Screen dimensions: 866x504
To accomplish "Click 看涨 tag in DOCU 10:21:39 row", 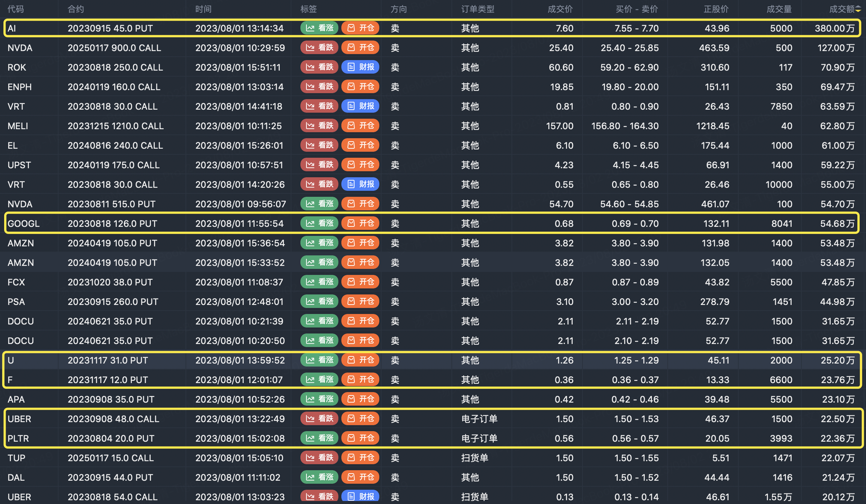I will [x=319, y=321].
